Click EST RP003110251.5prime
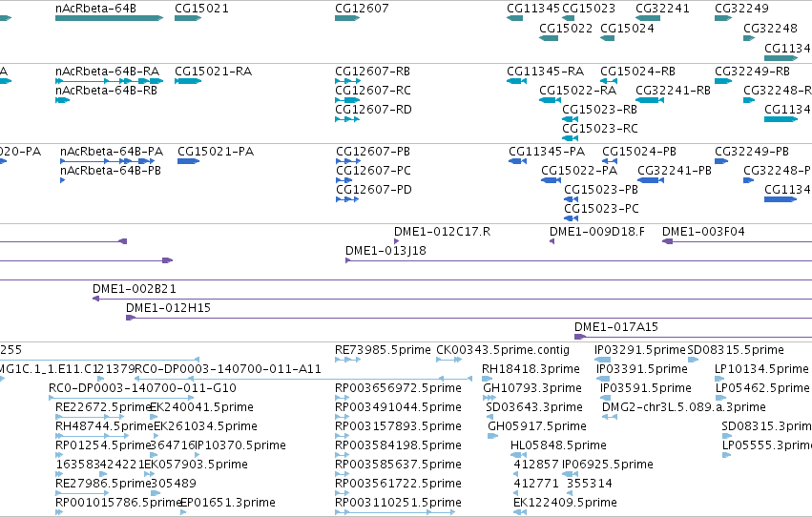This screenshot has height=517, width=812. (x=395, y=512)
